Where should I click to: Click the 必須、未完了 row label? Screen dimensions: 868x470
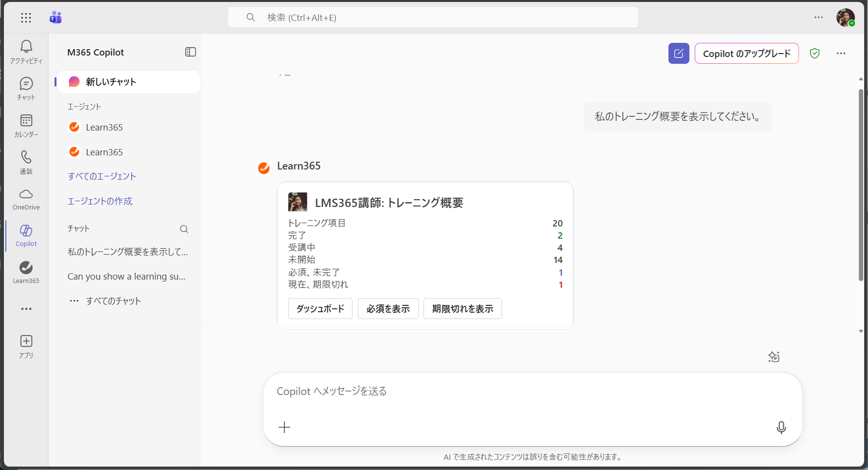tap(314, 272)
